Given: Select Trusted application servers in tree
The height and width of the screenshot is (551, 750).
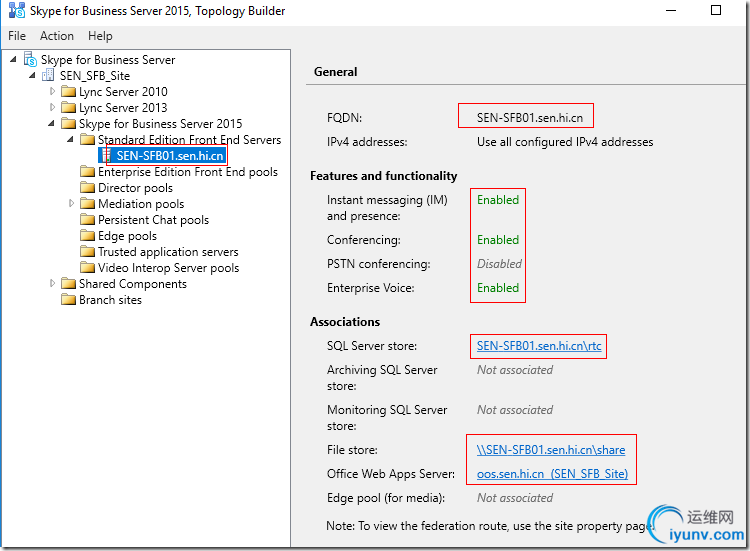Looking at the screenshot, I should 168,252.
